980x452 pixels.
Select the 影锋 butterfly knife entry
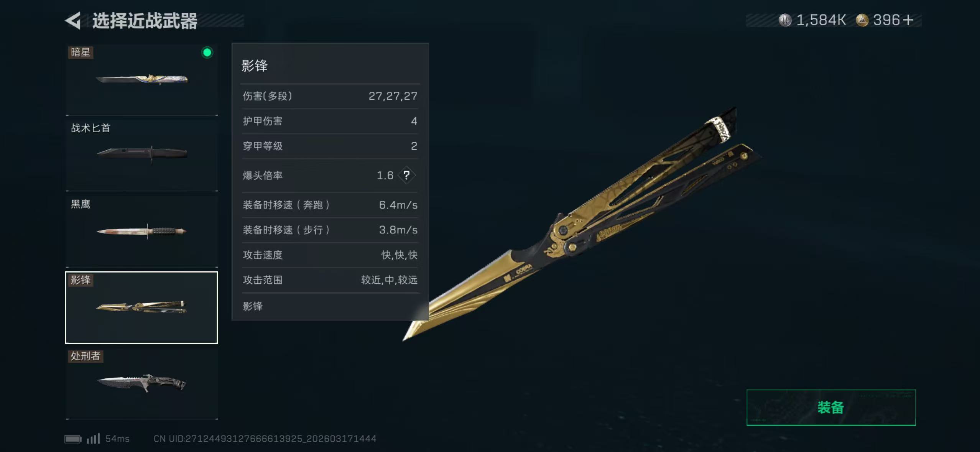[x=141, y=307]
